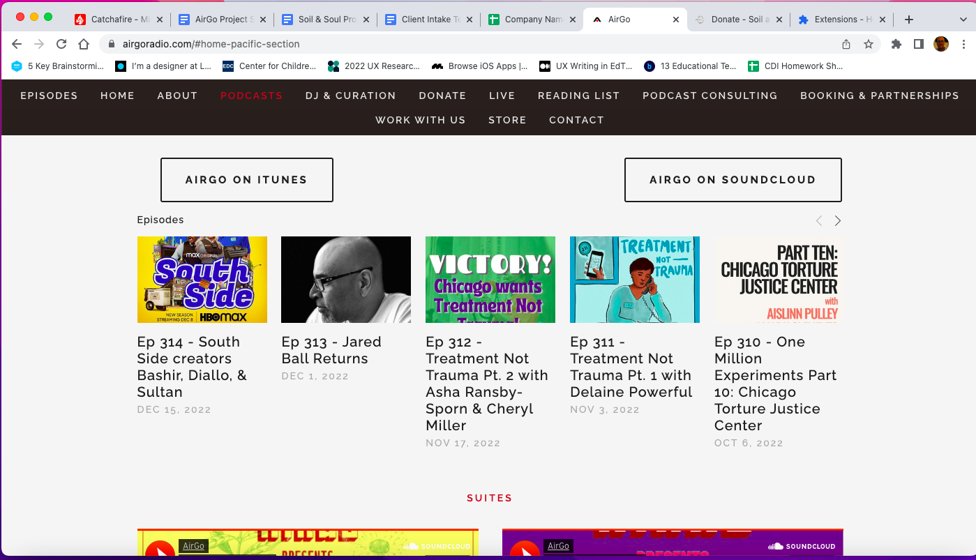Open the ABOUT page link
Screen dimensions: 976x560
[177, 96]
